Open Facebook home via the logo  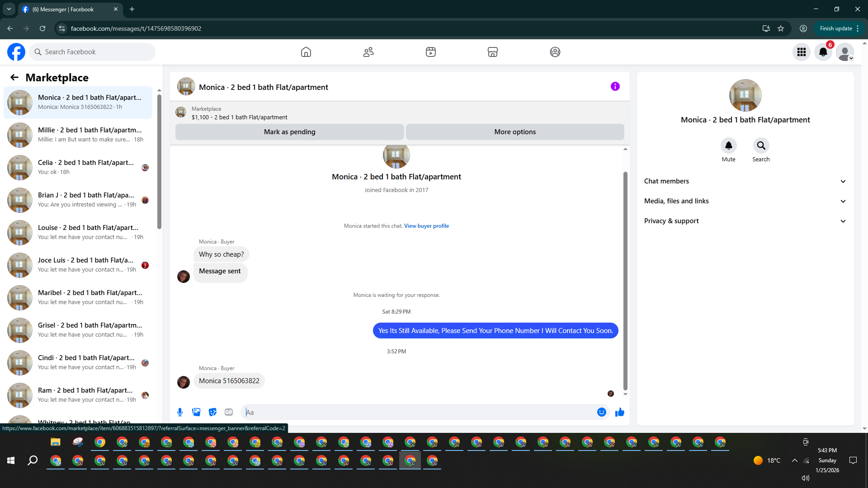pyautogui.click(x=16, y=52)
